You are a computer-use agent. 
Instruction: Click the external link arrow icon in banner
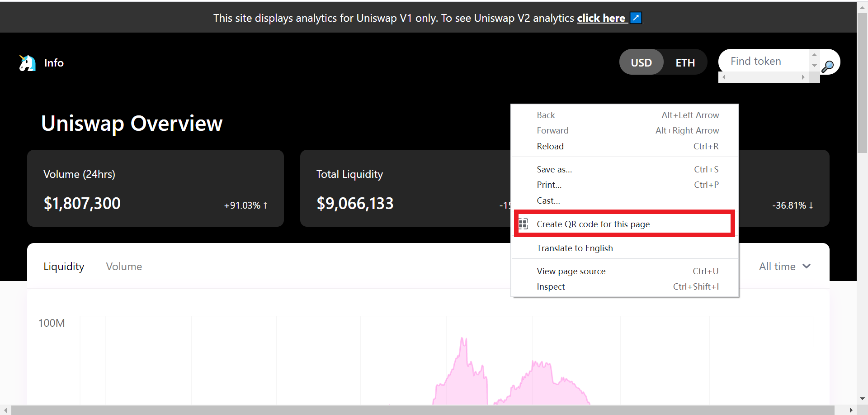click(x=636, y=18)
